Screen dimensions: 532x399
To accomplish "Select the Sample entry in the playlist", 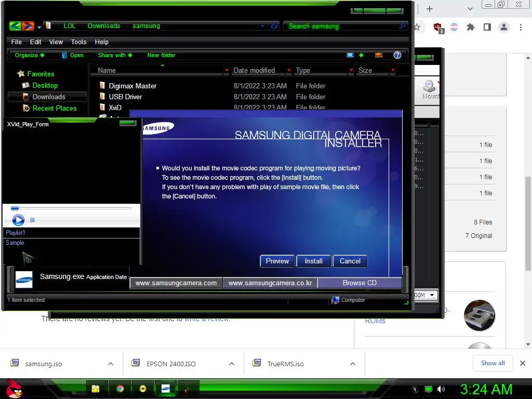I will [x=15, y=243].
